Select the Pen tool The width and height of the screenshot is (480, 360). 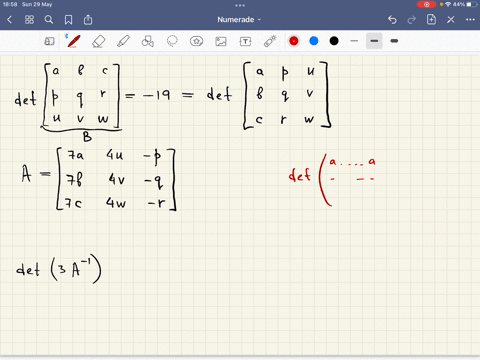click(73, 41)
